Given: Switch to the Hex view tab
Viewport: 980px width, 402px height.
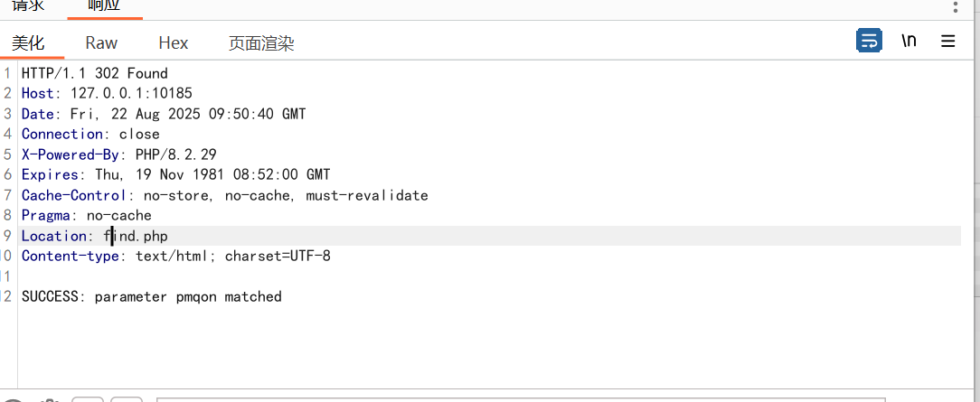Looking at the screenshot, I should coord(173,42).
